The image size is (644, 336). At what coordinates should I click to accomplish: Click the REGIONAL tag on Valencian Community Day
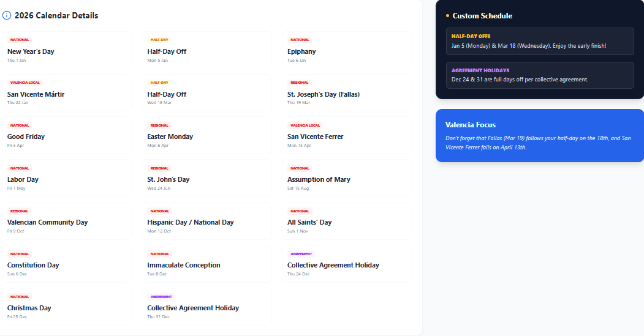coord(20,211)
